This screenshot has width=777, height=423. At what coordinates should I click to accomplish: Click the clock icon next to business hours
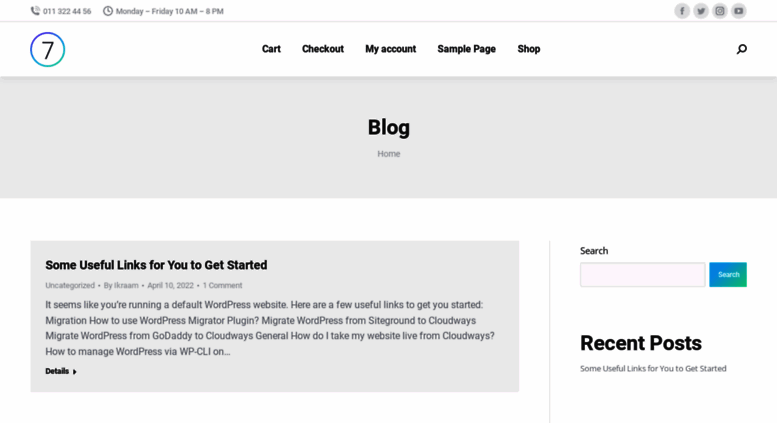(108, 11)
